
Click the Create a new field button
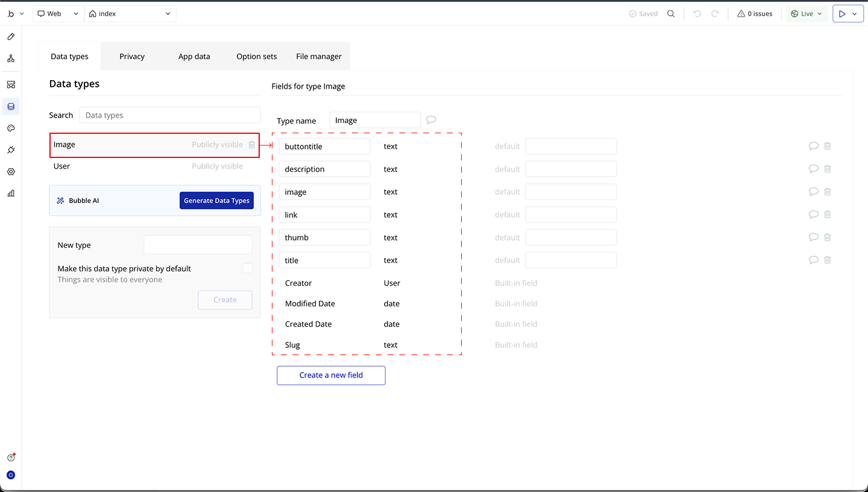331,375
